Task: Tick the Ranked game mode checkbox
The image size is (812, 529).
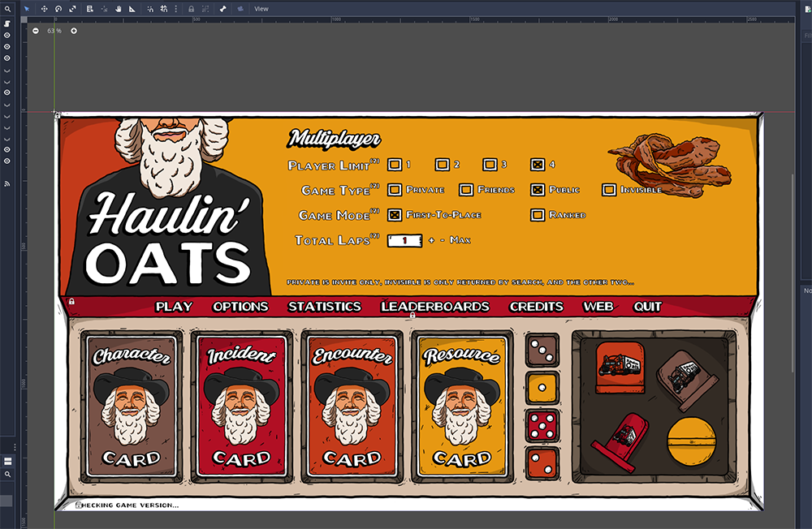Action: point(537,215)
